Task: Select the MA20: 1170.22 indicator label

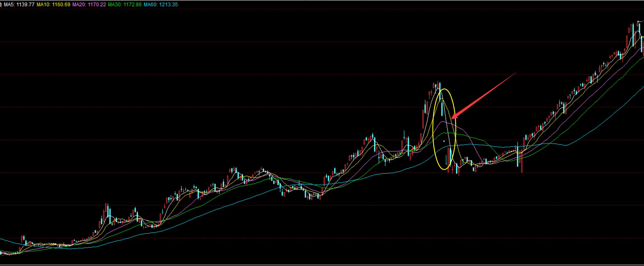Action: point(89,4)
